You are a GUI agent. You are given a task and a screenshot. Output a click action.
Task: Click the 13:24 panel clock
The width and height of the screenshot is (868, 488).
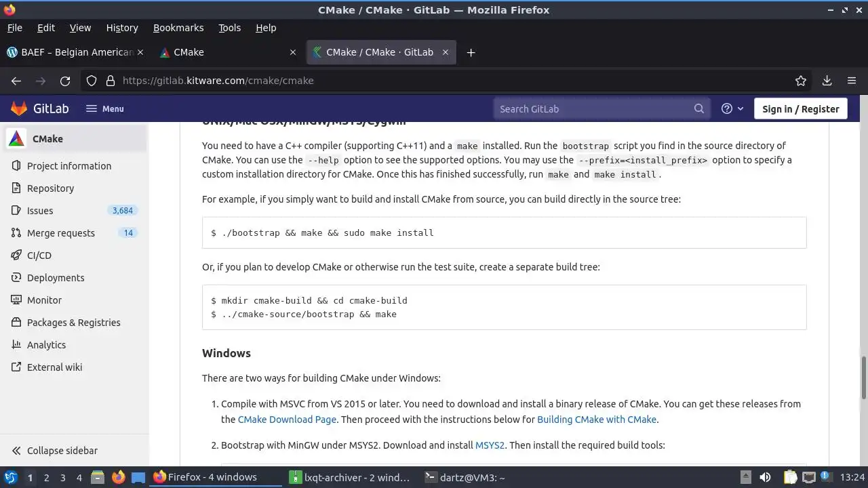[852, 477]
